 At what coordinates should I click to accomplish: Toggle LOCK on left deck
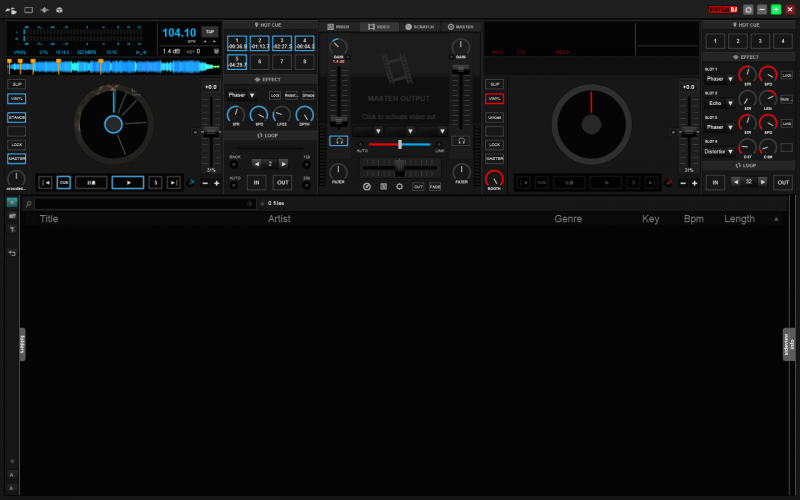pos(16,145)
